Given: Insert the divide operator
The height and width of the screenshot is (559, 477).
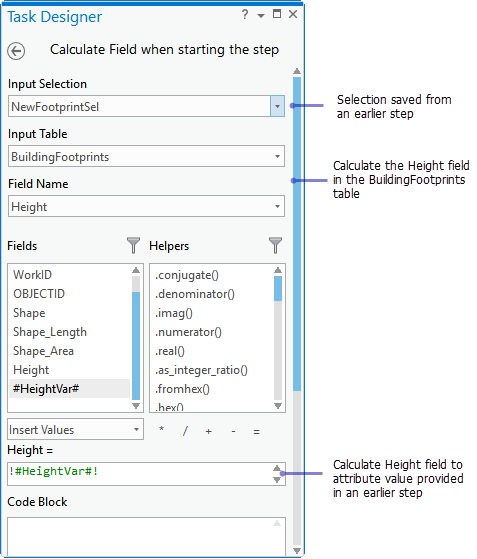Looking at the screenshot, I should coord(185,431).
